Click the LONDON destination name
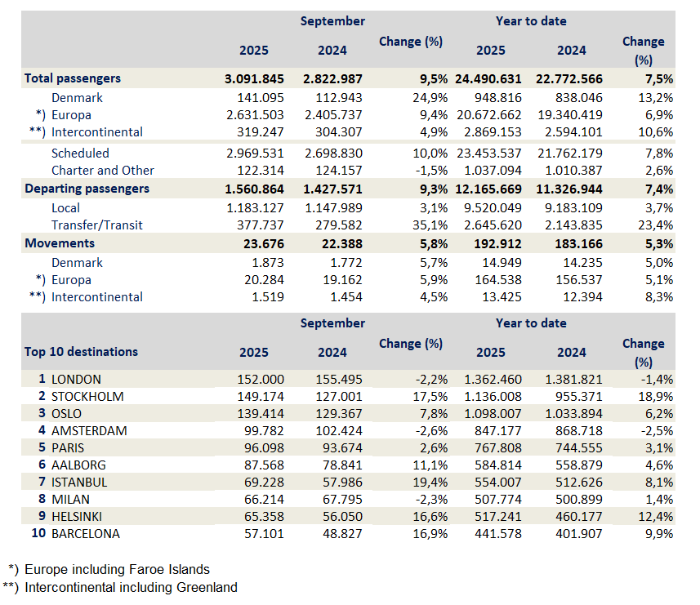700x605 pixels. click(76, 379)
